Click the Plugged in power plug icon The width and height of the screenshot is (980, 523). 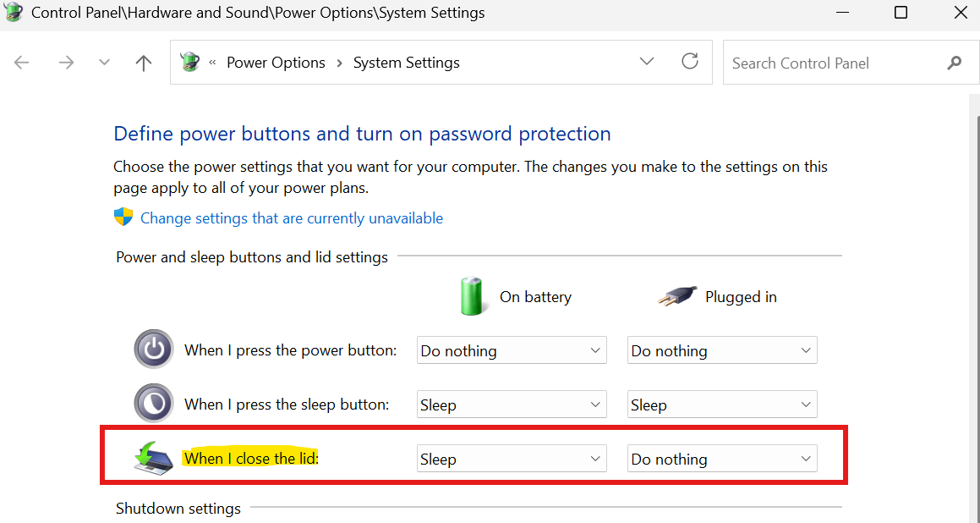[677, 295]
